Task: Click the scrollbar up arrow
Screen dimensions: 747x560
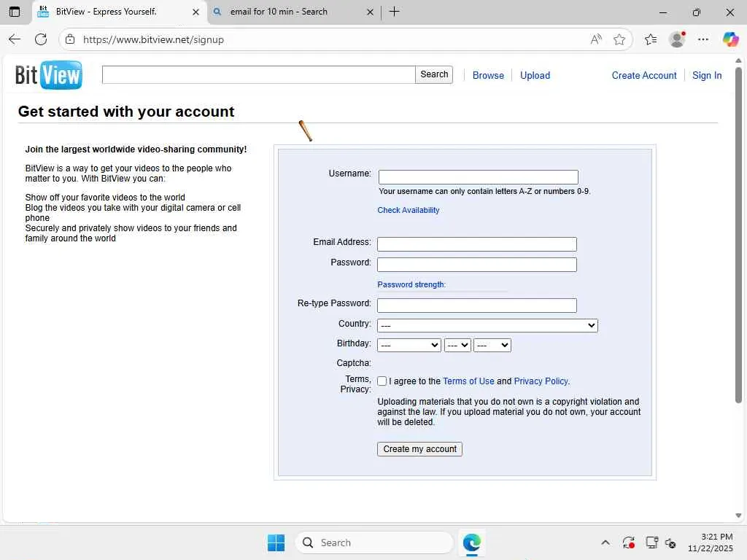Action: tap(738, 61)
